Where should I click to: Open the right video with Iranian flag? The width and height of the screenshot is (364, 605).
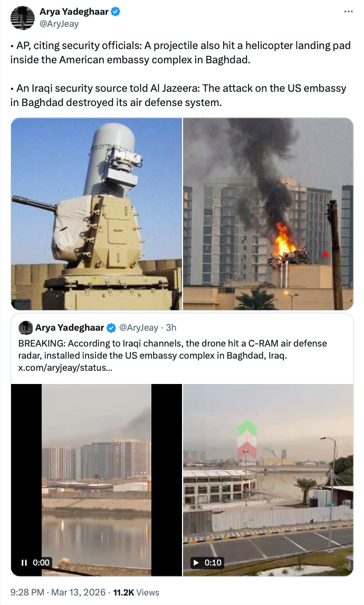(x=268, y=479)
